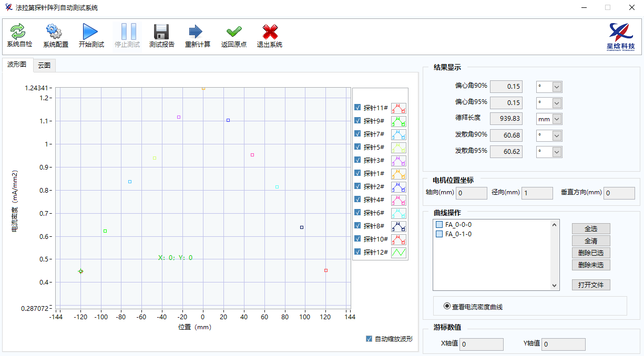Click 返回原点 green checkmark icon

(233, 33)
